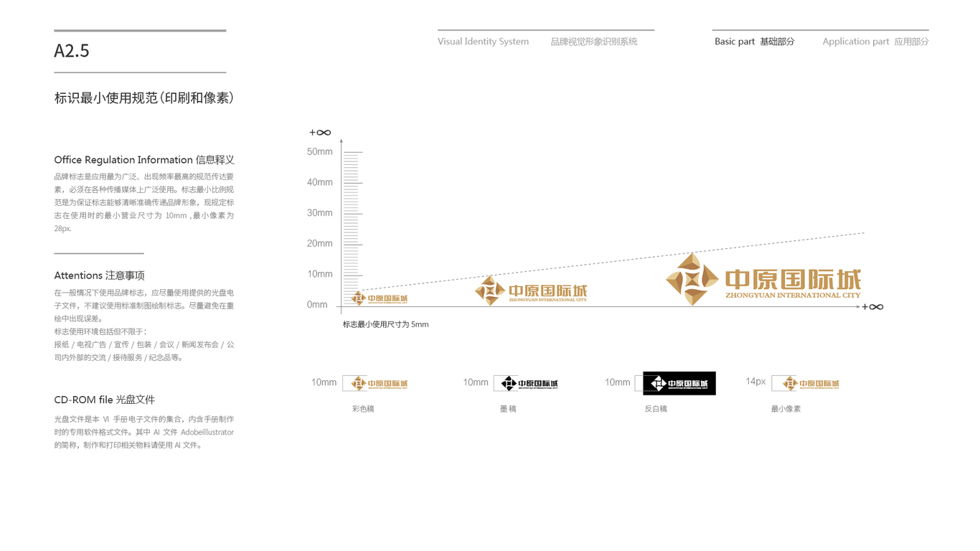Select the smallest gold logo on the chart
Viewport: 980px width, 551px height.
coord(379,298)
